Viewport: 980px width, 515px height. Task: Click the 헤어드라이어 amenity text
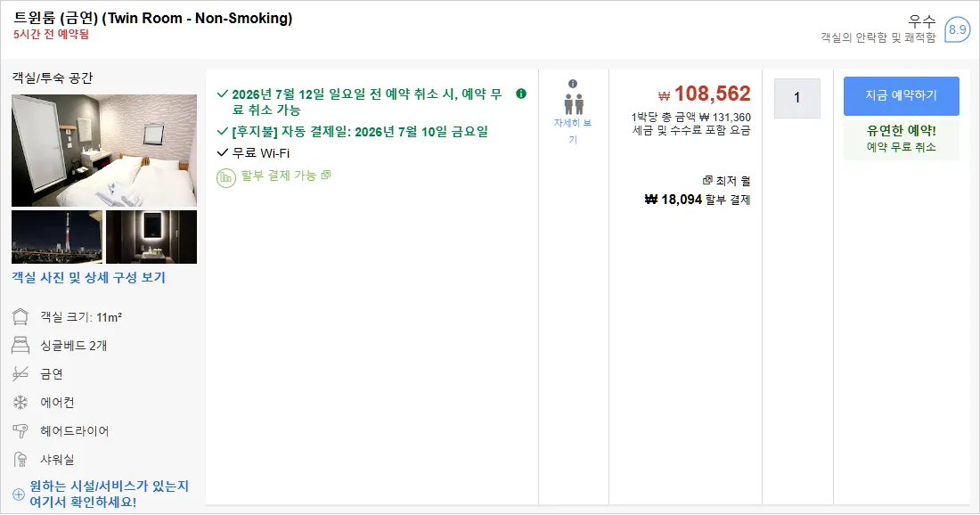(x=75, y=431)
